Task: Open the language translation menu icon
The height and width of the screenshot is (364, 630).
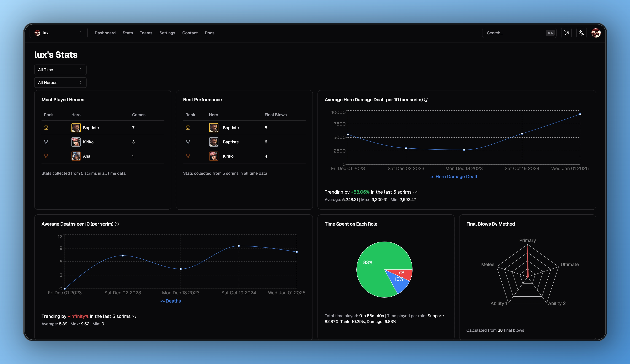Action: 582,33
